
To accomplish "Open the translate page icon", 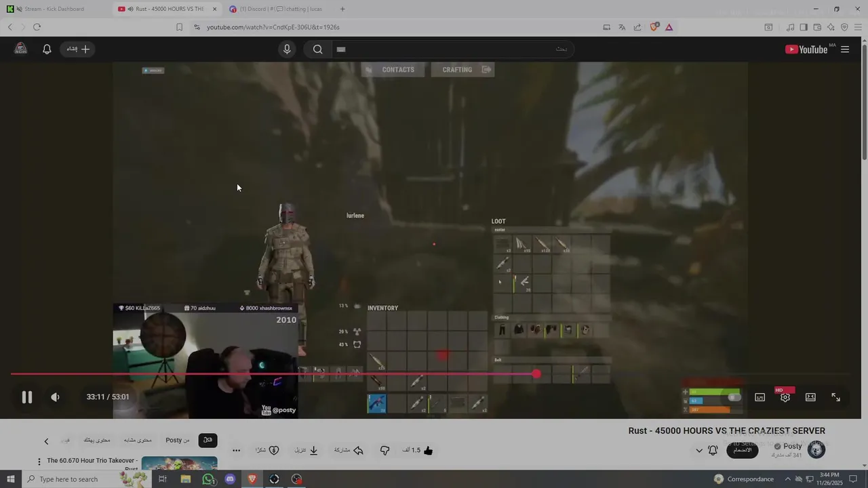I will tap(622, 27).
